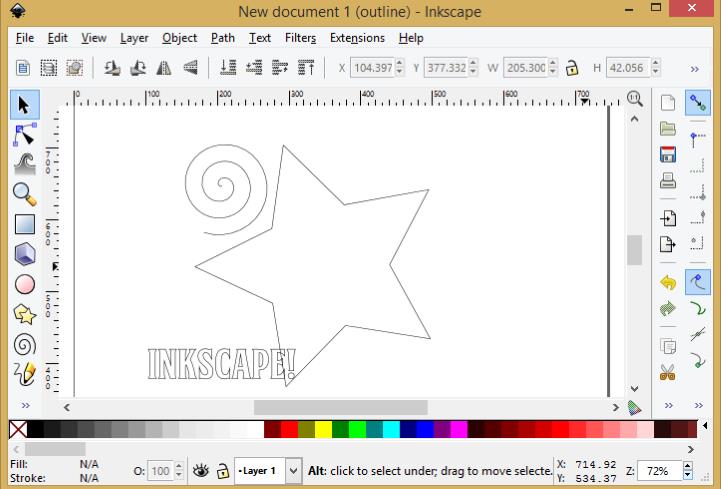The image size is (721, 489).
Task: Select the Zoom magnifier tool
Action: coord(24,194)
